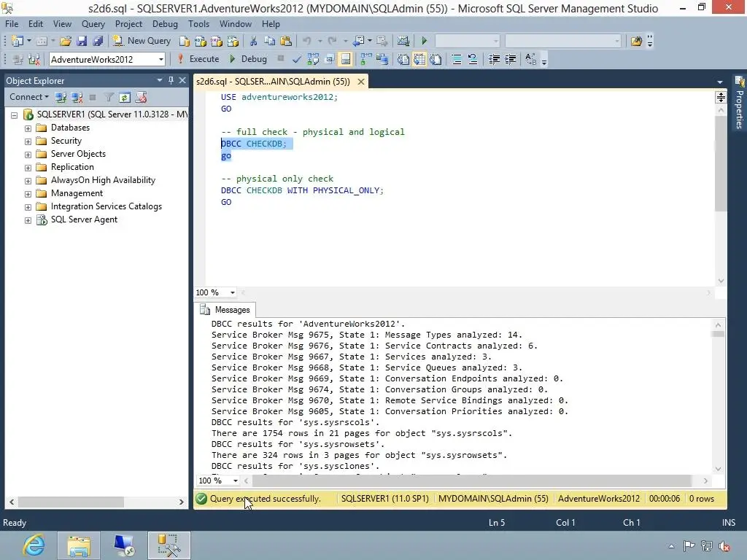747x560 pixels.
Task: Toggle Include Actual Execution Plan
Action: click(x=364, y=59)
